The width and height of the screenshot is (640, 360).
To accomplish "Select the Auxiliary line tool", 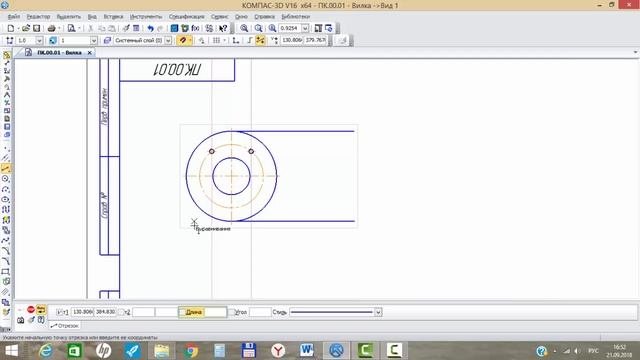I will click(x=6, y=158).
